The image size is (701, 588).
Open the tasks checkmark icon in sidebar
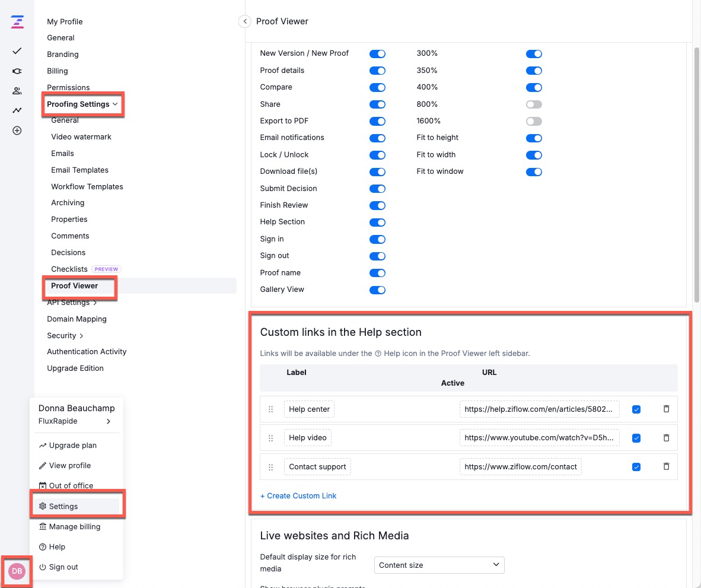click(x=17, y=51)
